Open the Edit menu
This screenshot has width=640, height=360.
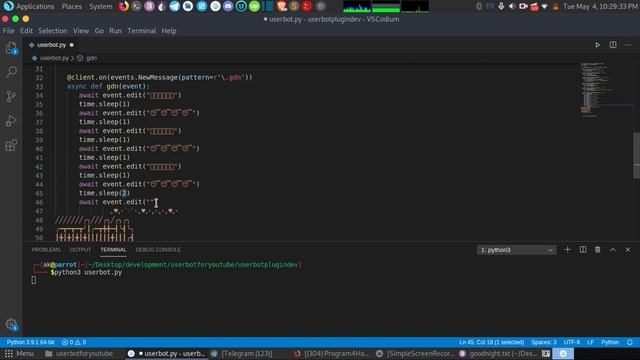click(26, 31)
